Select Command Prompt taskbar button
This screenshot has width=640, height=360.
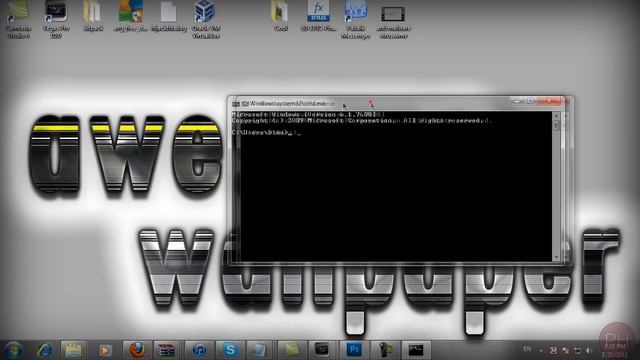(416, 350)
